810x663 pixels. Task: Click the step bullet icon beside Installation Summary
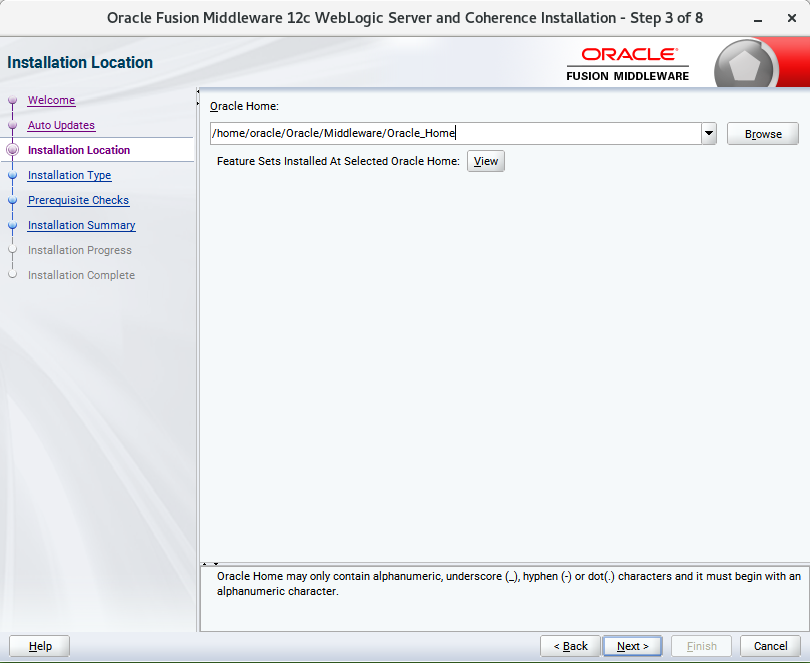12,225
